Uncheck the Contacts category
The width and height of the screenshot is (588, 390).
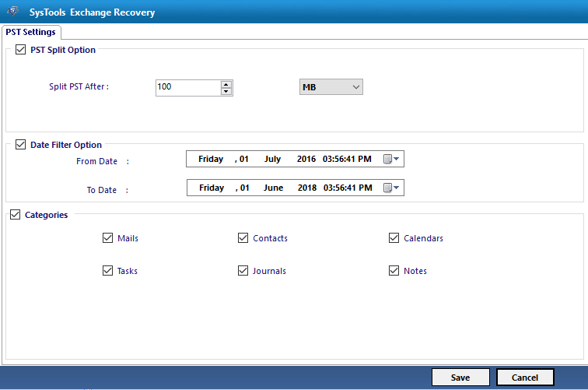pyautogui.click(x=243, y=238)
